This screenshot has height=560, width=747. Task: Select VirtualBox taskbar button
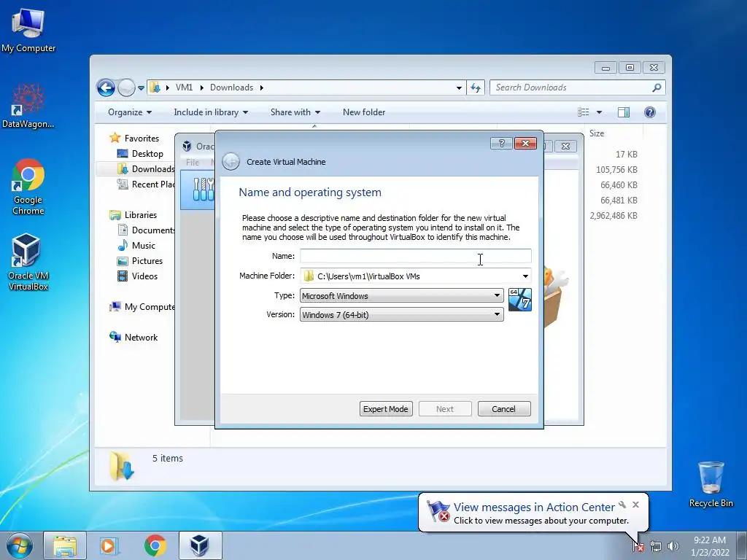tap(200, 545)
